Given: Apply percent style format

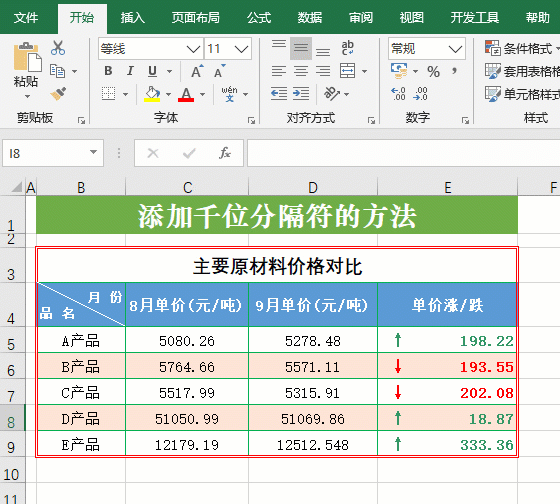Looking at the screenshot, I should pyautogui.click(x=433, y=71).
